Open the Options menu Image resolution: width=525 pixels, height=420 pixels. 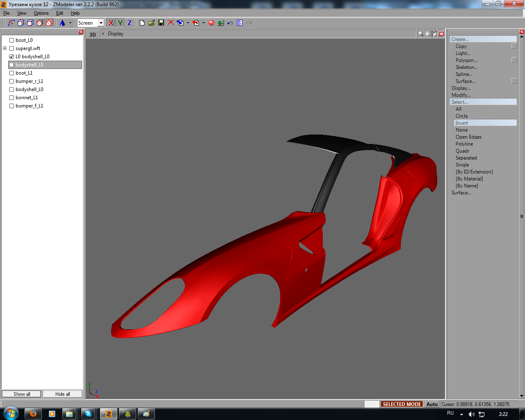click(x=41, y=13)
